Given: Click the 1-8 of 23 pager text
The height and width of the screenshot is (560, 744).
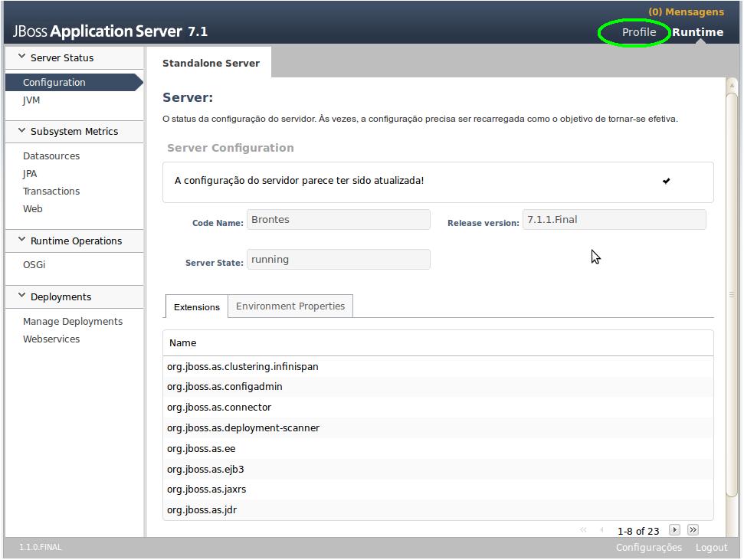Looking at the screenshot, I should (x=638, y=531).
